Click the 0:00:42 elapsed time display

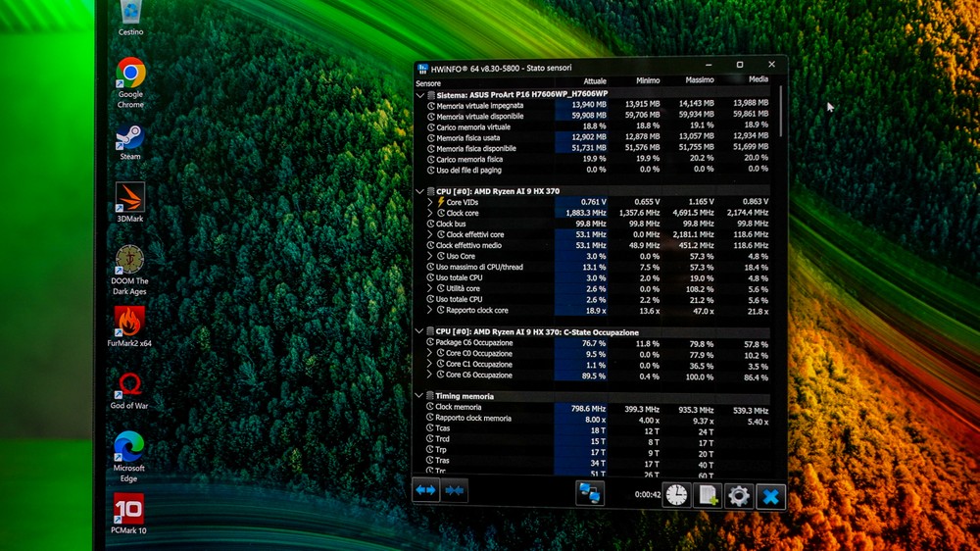tap(648, 494)
